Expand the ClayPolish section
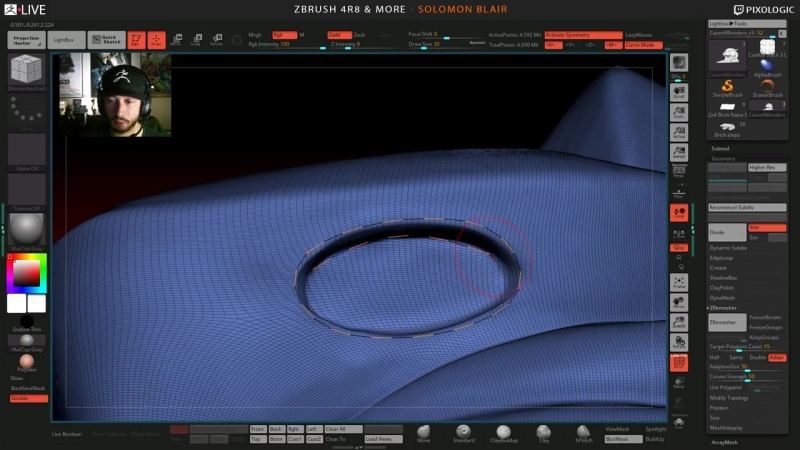 pyautogui.click(x=721, y=288)
